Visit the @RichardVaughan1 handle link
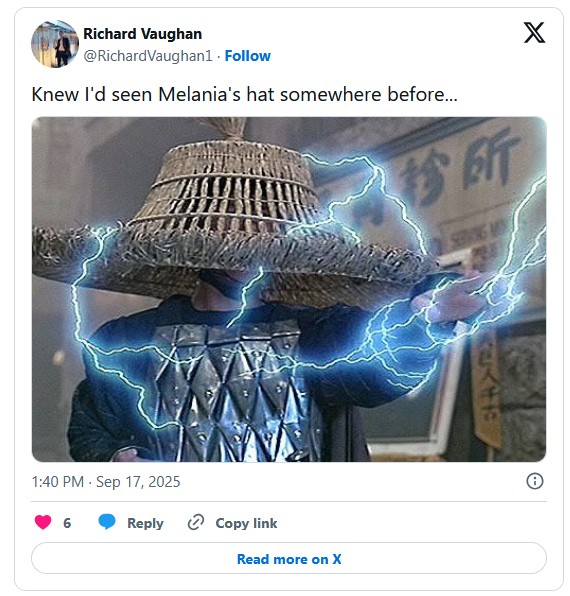The height and width of the screenshot is (596, 570). coord(148,56)
